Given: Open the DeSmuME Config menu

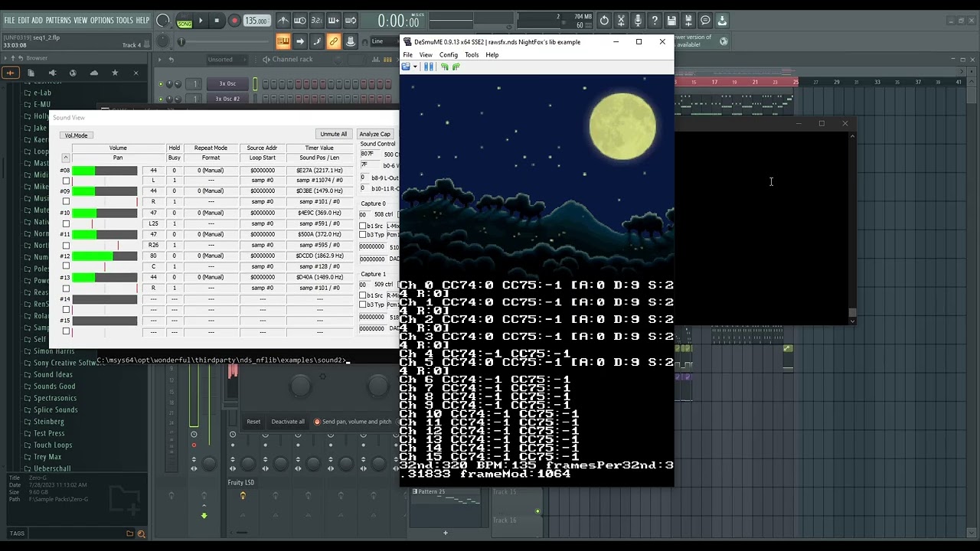Looking at the screenshot, I should 449,55.
